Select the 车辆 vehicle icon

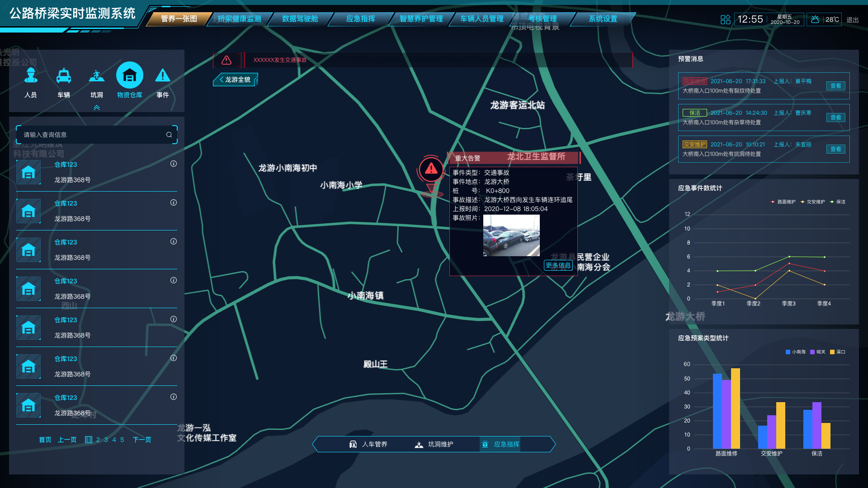click(64, 75)
